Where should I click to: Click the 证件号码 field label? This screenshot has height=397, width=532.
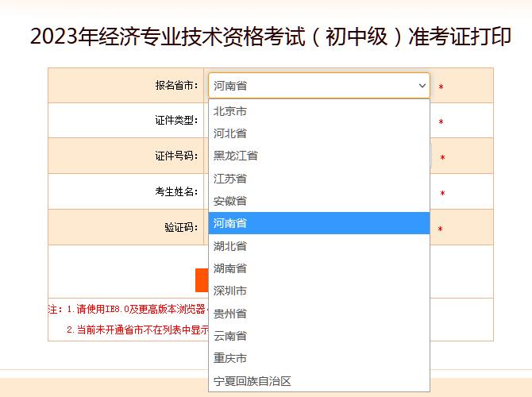coord(176,156)
